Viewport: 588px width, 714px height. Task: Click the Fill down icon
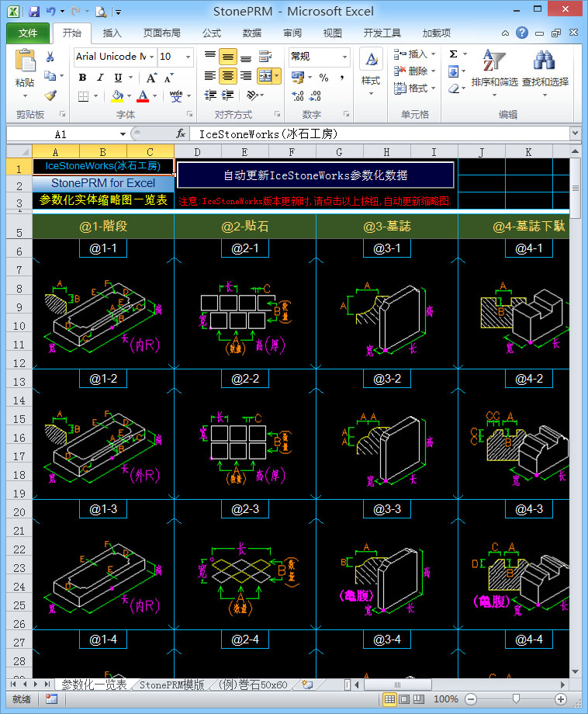click(x=453, y=71)
